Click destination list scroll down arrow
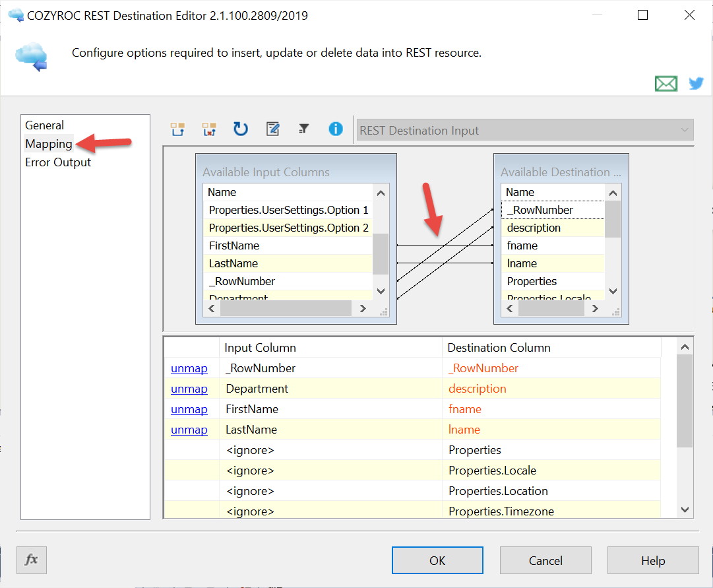713x588 pixels. point(613,291)
